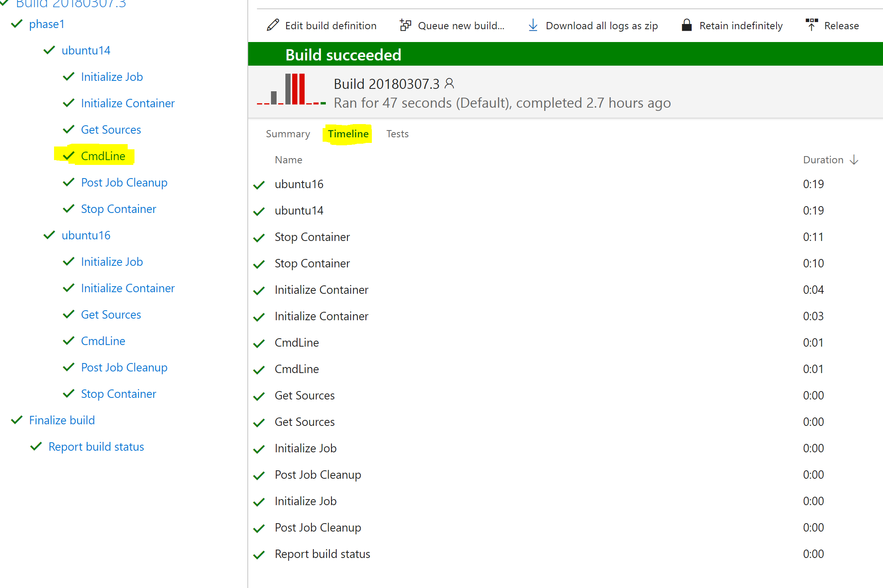Collapse the ubuntu14 tree node

(49, 50)
